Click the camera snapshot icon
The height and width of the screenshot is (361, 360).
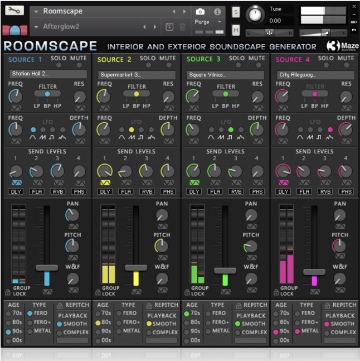pos(200,12)
